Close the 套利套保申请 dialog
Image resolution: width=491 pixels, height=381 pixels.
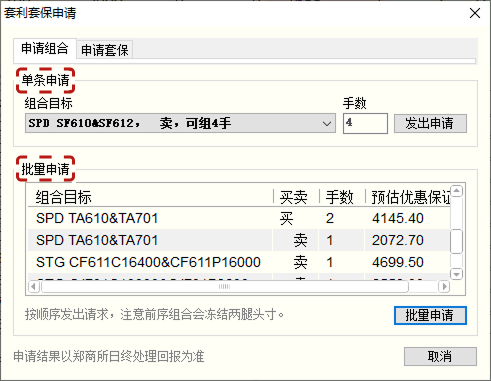[475, 13]
